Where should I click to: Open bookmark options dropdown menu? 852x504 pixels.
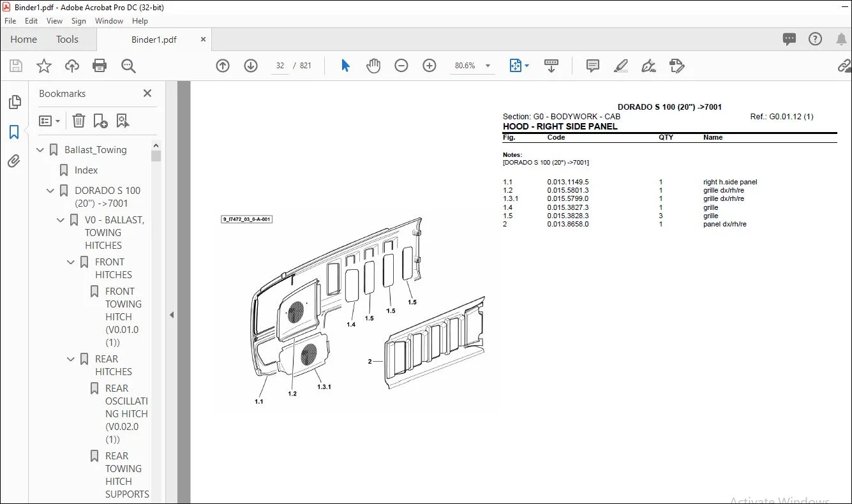click(49, 121)
